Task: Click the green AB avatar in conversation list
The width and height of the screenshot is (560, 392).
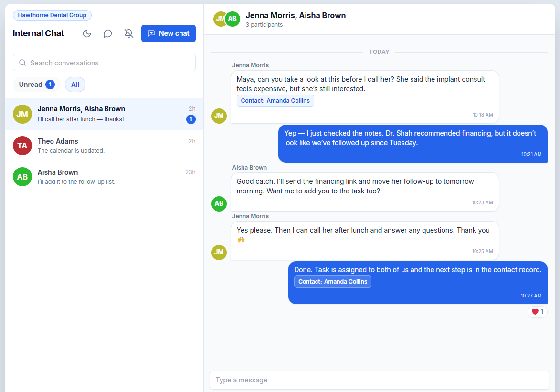Action: point(22,177)
